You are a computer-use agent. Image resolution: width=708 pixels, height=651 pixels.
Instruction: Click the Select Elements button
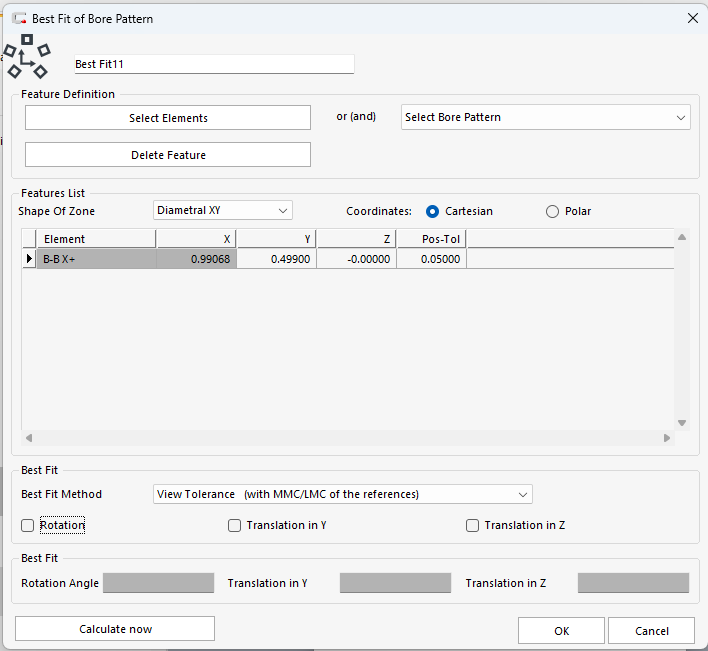pyautogui.click(x=168, y=118)
